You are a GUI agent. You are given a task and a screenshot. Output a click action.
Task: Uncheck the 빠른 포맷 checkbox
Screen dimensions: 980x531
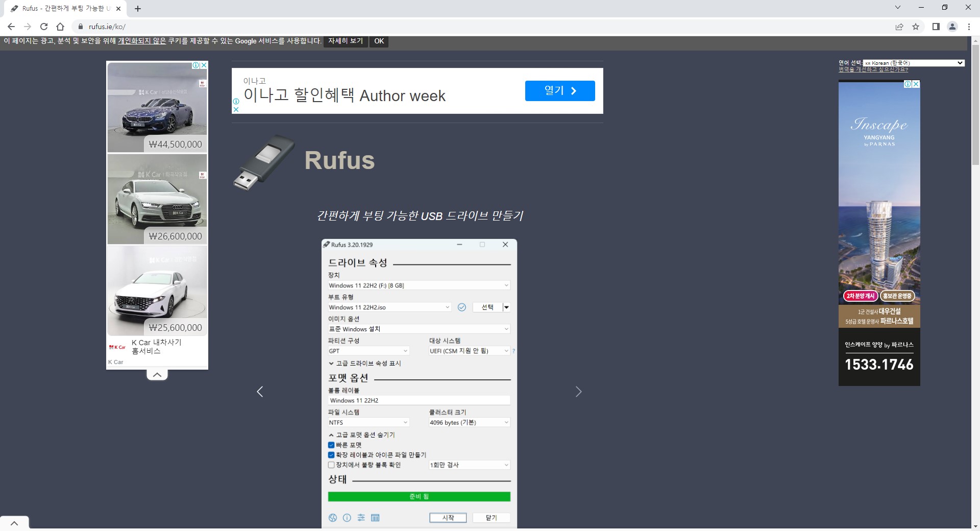[332, 445]
